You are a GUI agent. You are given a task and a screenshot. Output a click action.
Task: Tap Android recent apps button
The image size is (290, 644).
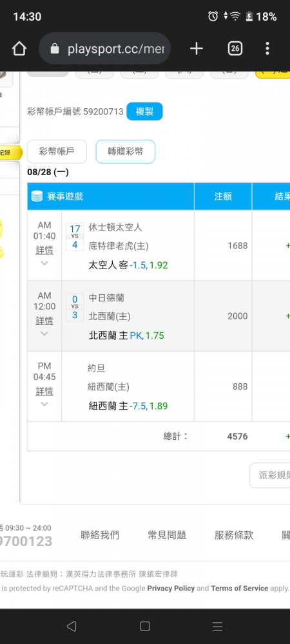tap(218, 626)
